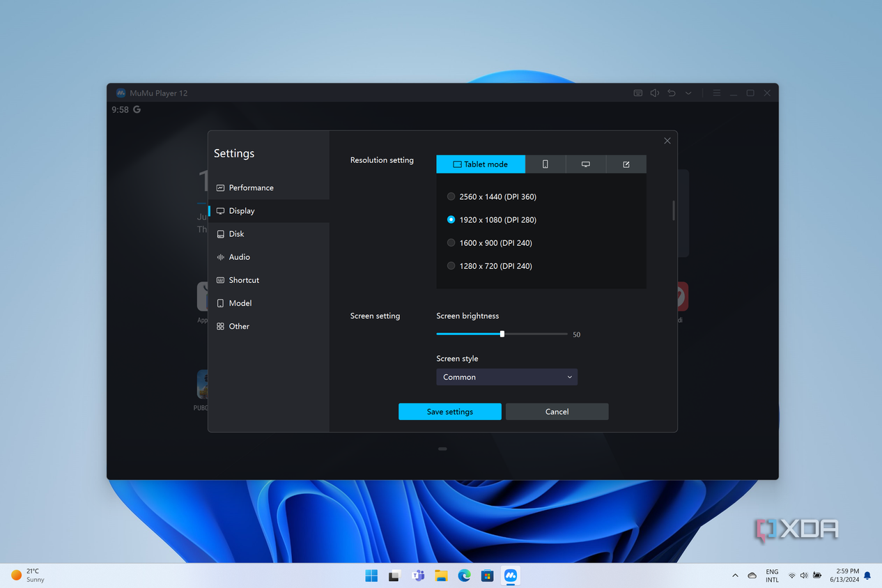Click the Cancel button
The height and width of the screenshot is (588, 882).
[x=557, y=412]
